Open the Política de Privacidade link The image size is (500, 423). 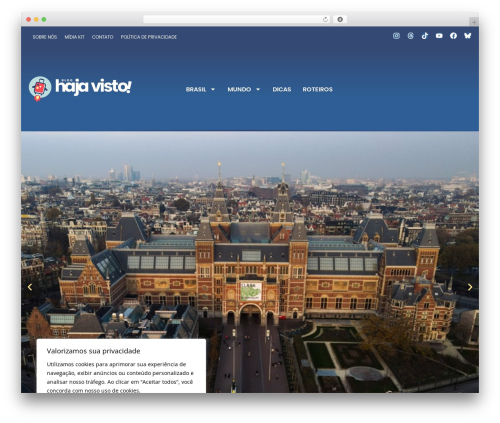tap(149, 37)
